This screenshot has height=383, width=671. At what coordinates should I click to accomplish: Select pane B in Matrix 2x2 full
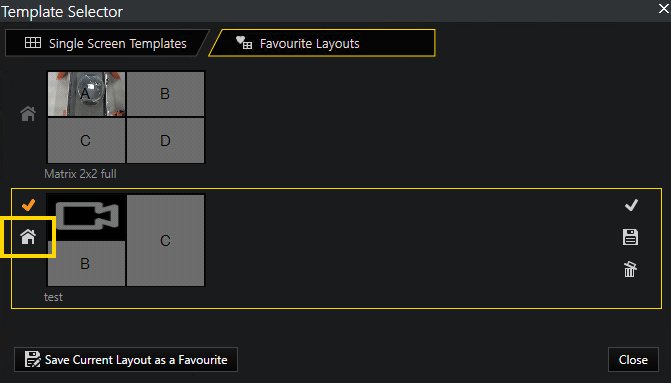point(166,94)
